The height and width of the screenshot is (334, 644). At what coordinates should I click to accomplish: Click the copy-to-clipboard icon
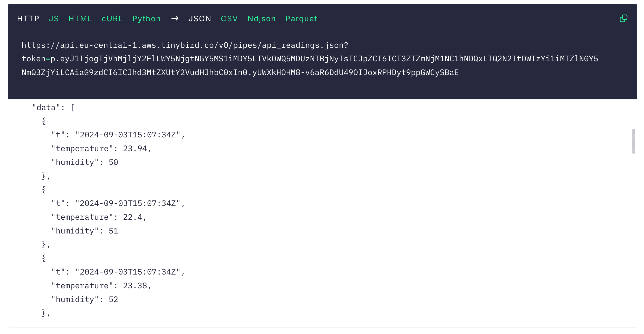(x=623, y=18)
